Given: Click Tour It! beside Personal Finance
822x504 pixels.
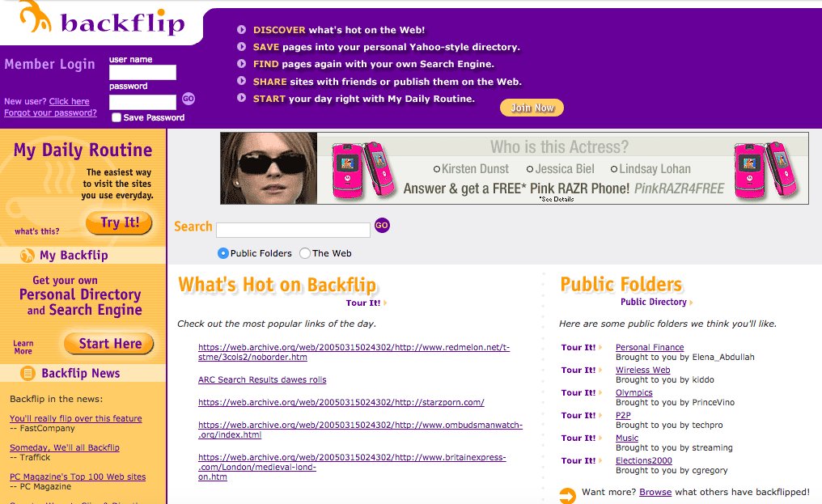Looking at the screenshot, I should coord(578,347).
